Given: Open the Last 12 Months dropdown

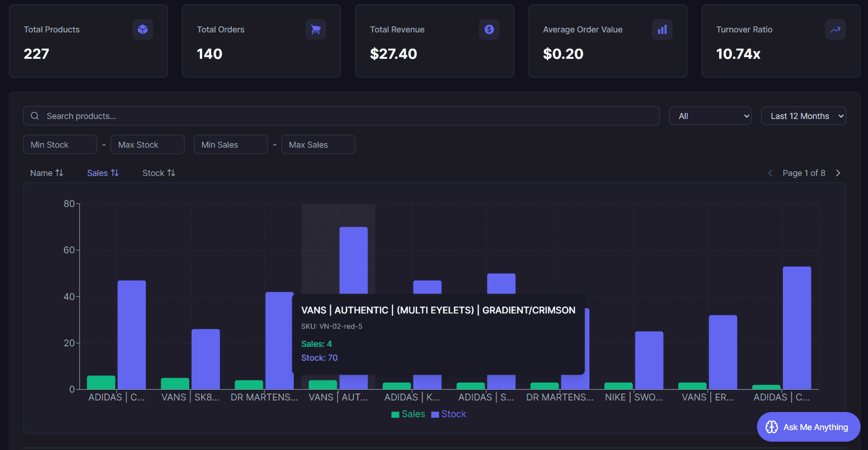Looking at the screenshot, I should pos(804,116).
